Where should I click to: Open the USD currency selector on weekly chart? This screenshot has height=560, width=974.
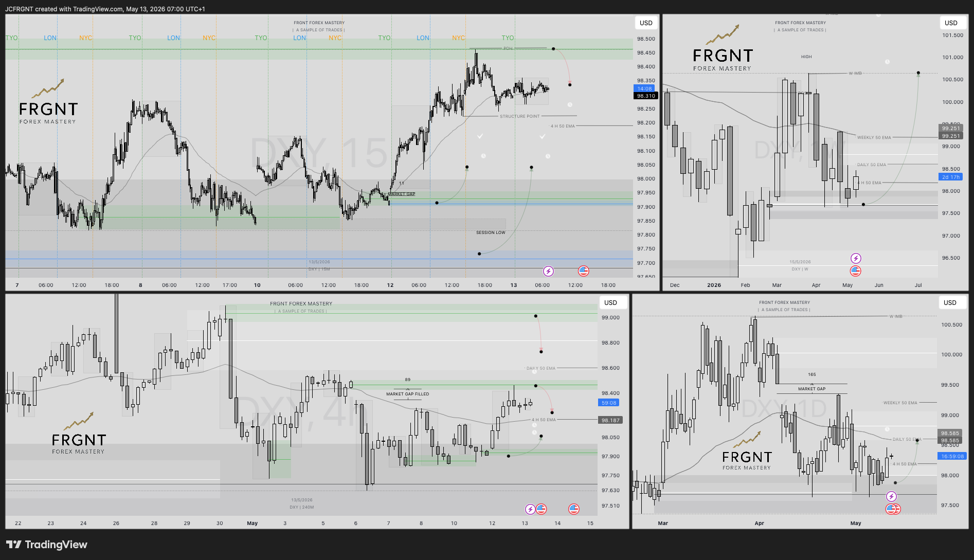pos(951,23)
